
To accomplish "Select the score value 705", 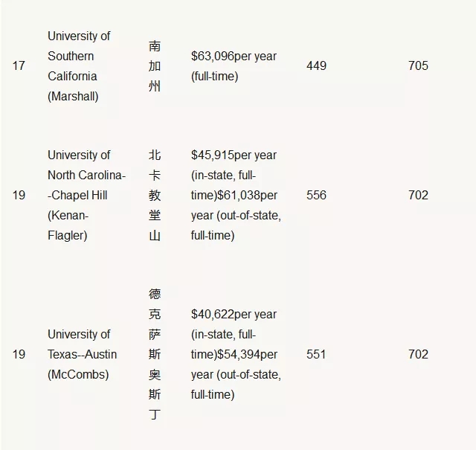I will pyautogui.click(x=418, y=65).
